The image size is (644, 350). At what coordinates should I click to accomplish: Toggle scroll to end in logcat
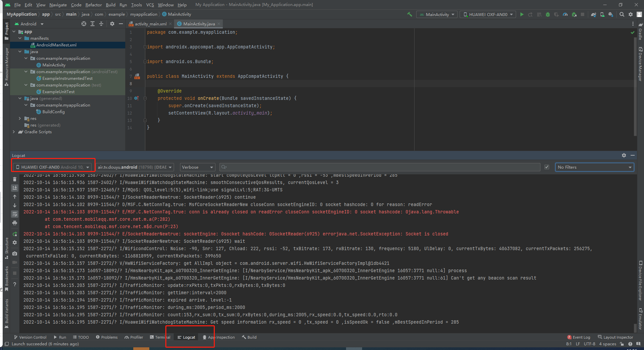(x=15, y=188)
